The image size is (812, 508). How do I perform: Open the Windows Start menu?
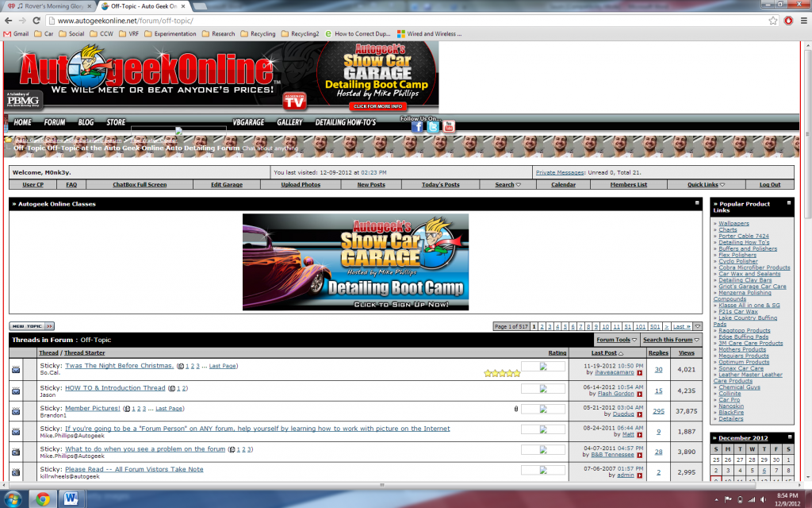pyautogui.click(x=13, y=499)
